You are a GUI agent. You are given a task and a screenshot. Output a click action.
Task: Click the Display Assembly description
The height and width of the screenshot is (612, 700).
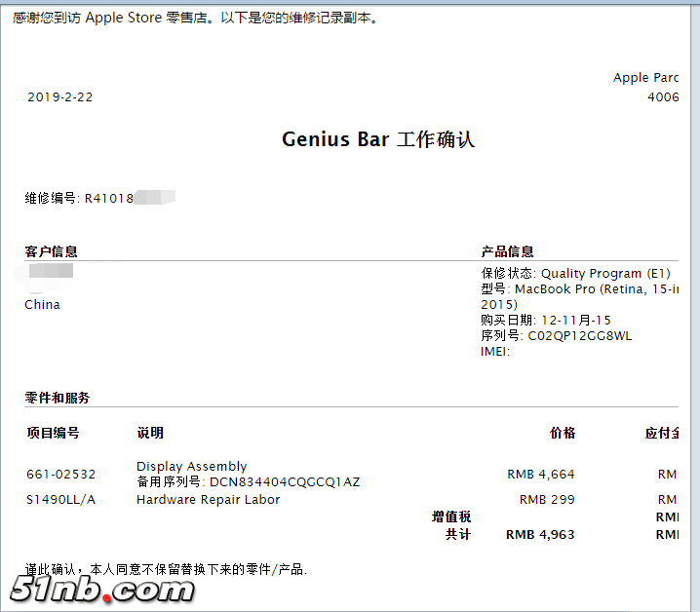pyautogui.click(x=191, y=467)
